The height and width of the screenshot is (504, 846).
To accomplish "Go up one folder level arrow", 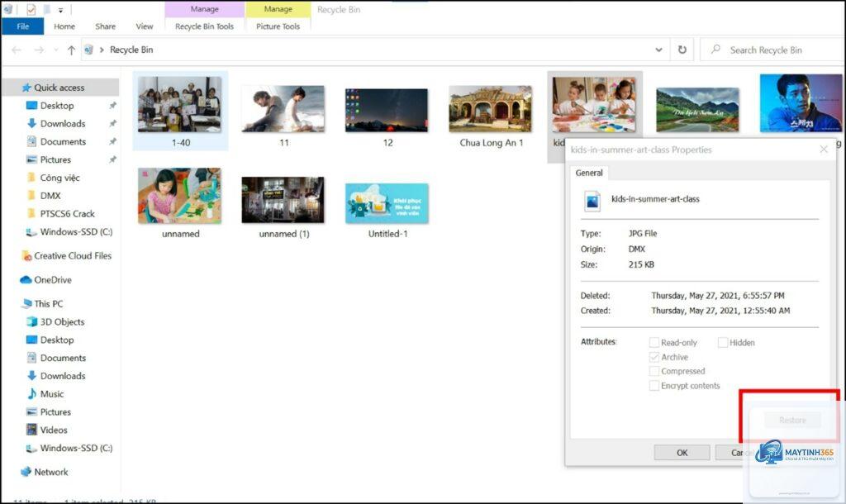I will [71, 50].
